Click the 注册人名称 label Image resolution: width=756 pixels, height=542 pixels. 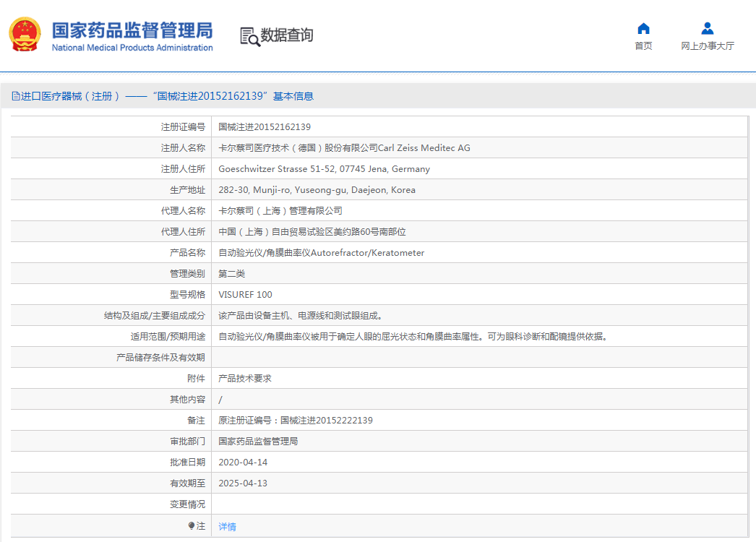tap(183, 148)
